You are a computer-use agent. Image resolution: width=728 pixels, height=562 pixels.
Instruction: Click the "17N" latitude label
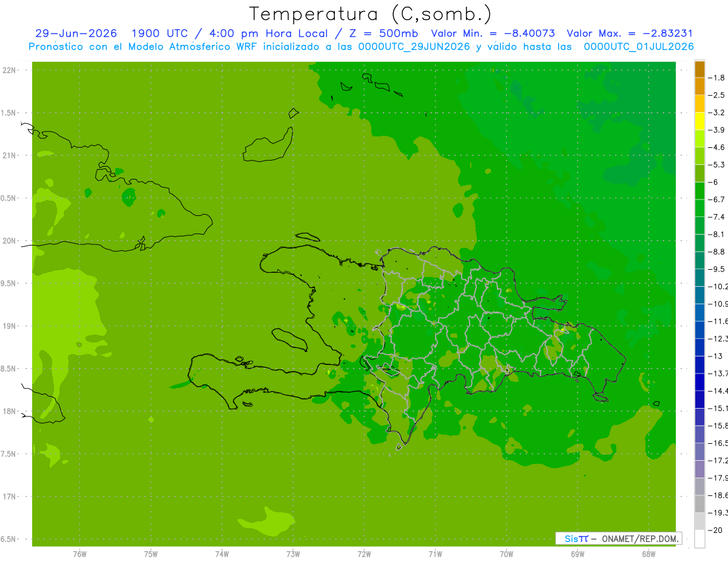10,497
